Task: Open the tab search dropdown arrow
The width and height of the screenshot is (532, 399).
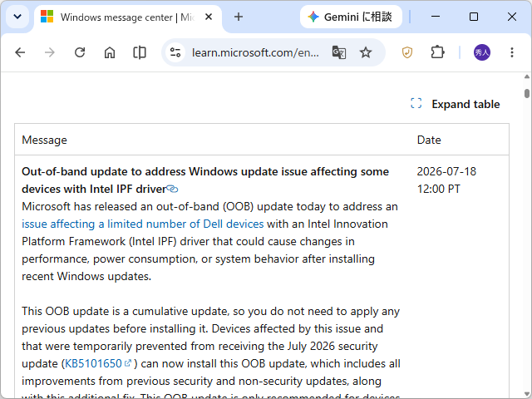Action: (17, 17)
